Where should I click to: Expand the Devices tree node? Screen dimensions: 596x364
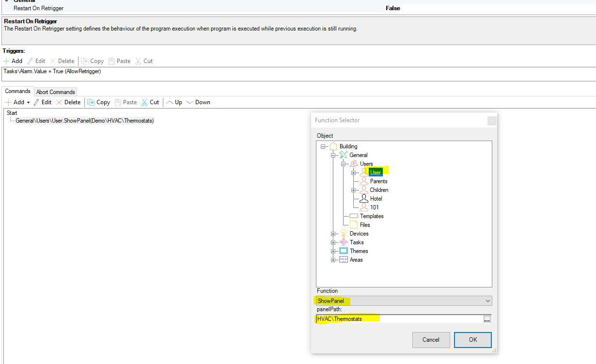click(x=333, y=234)
